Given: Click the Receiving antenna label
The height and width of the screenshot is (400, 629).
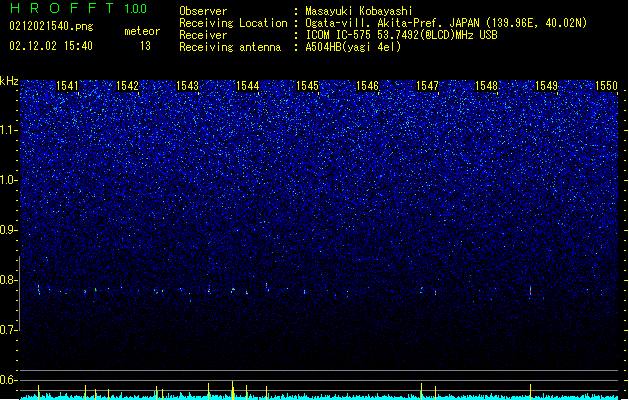Looking at the screenshot, I should click(230, 47).
